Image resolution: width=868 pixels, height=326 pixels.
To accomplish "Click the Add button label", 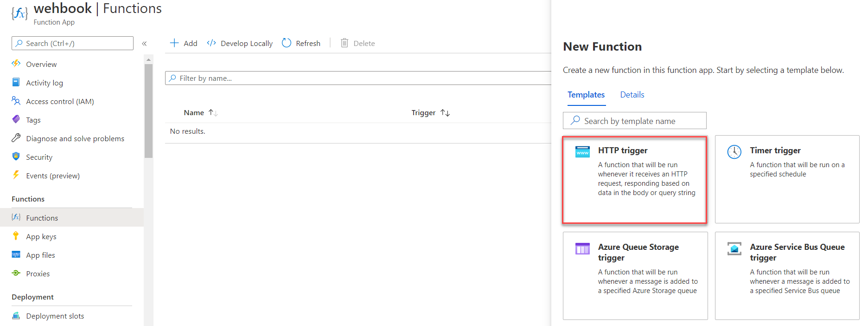I will 191,43.
